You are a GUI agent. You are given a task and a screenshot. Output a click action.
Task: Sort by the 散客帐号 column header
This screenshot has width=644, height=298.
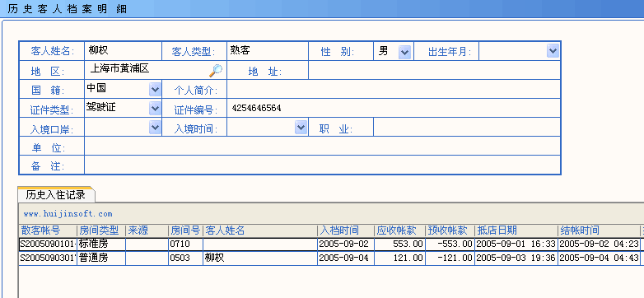tap(48, 230)
